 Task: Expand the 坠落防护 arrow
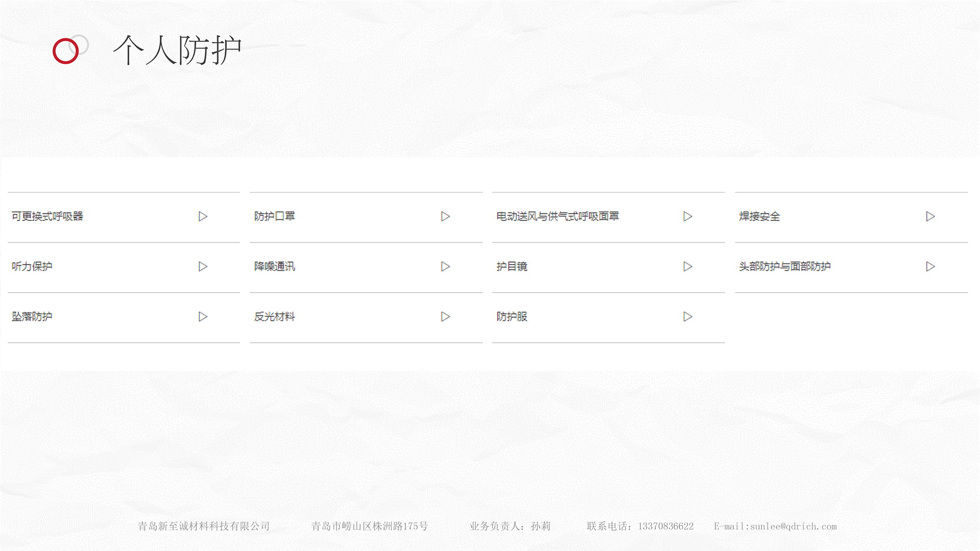click(203, 316)
